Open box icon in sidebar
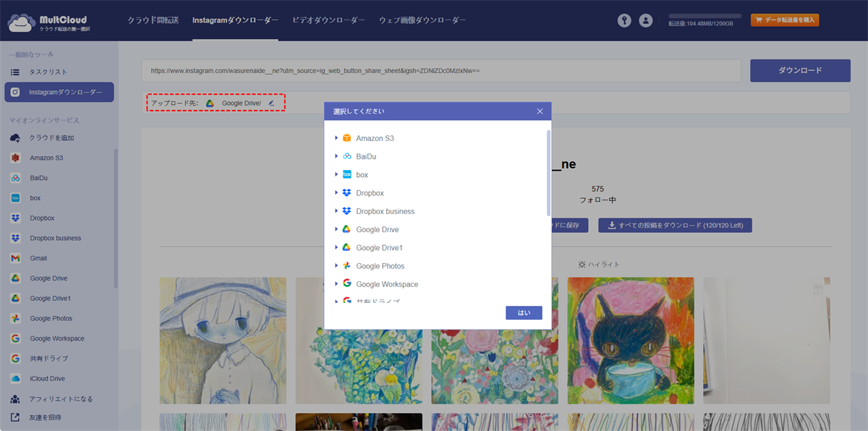This screenshot has height=431, width=868. click(x=15, y=197)
